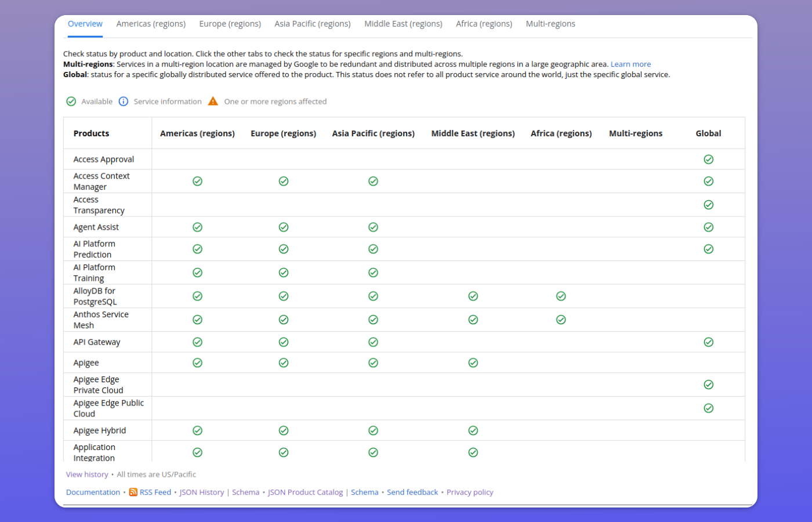
Task: Open the Privacy policy link
Action: (x=470, y=492)
